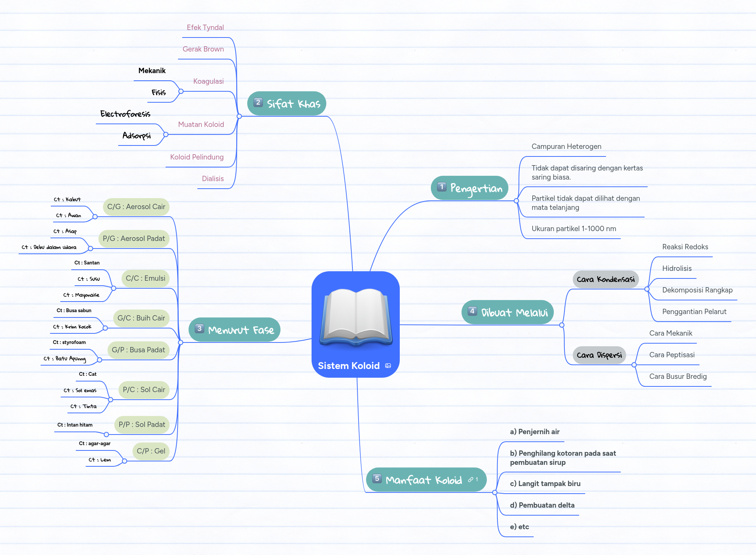The width and height of the screenshot is (756, 555).
Task: Collapse the C/C : Emulsi children circle
Action: [x=114, y=288]
